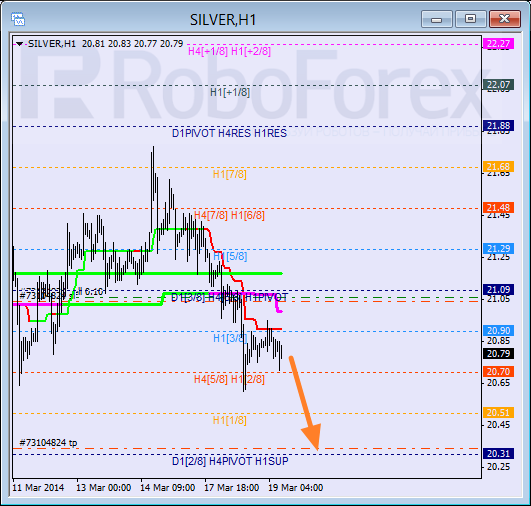Select the 20.31 H1SUP price label
The image size is (531, 506).
[498, 454]
